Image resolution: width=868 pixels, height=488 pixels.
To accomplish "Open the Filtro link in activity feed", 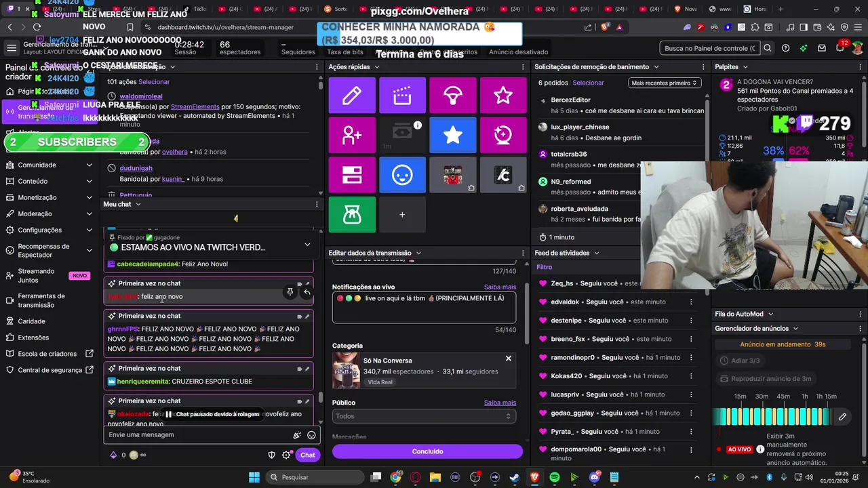I will [544, 267].
